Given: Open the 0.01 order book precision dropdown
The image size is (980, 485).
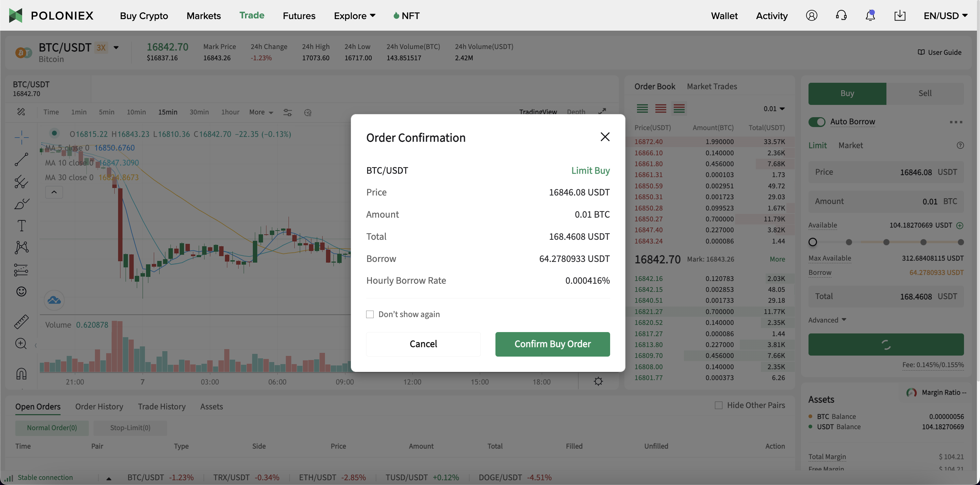Looking at the screenshot, I should click(x=773, y=109).
